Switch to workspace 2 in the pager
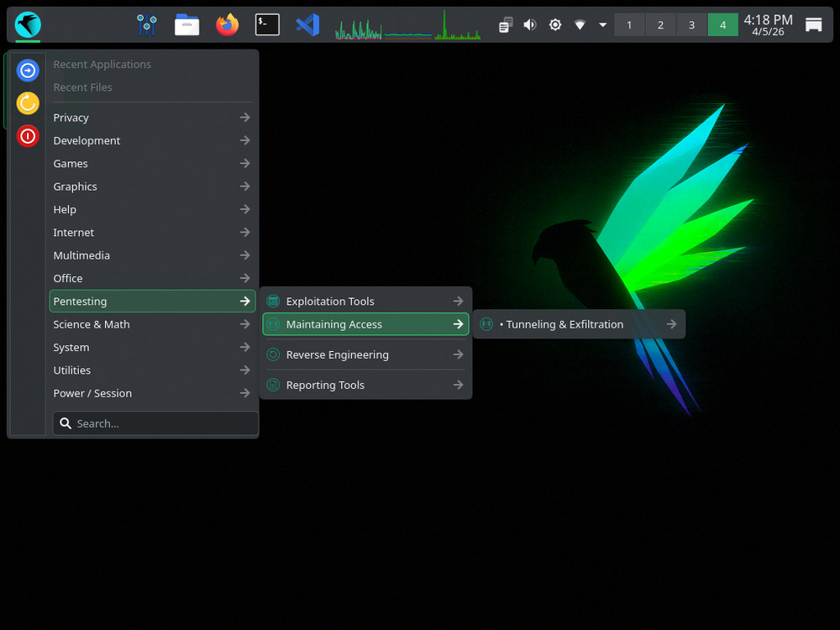Viewport: 840px width, 630px height. click(x=660, y=24)
